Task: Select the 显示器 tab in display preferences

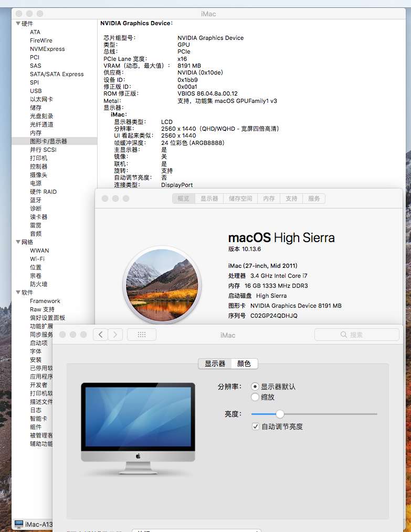Action: [215, 364]
